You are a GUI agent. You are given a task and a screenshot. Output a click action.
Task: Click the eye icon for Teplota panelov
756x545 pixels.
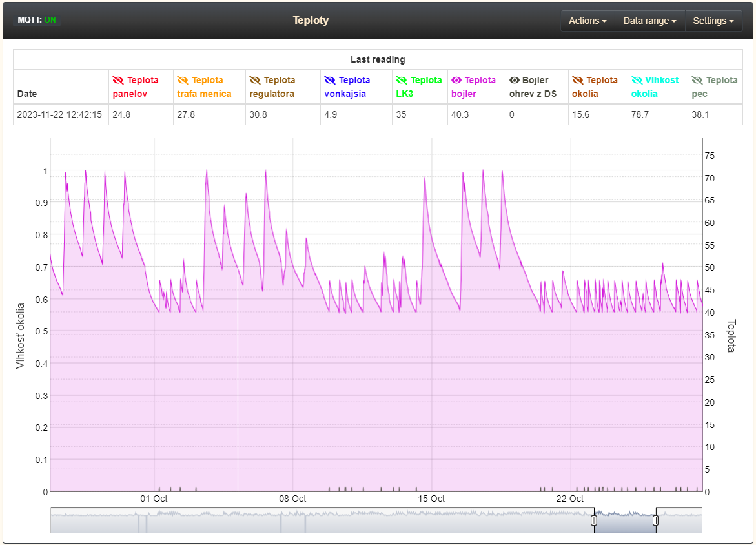click(118, 81)
